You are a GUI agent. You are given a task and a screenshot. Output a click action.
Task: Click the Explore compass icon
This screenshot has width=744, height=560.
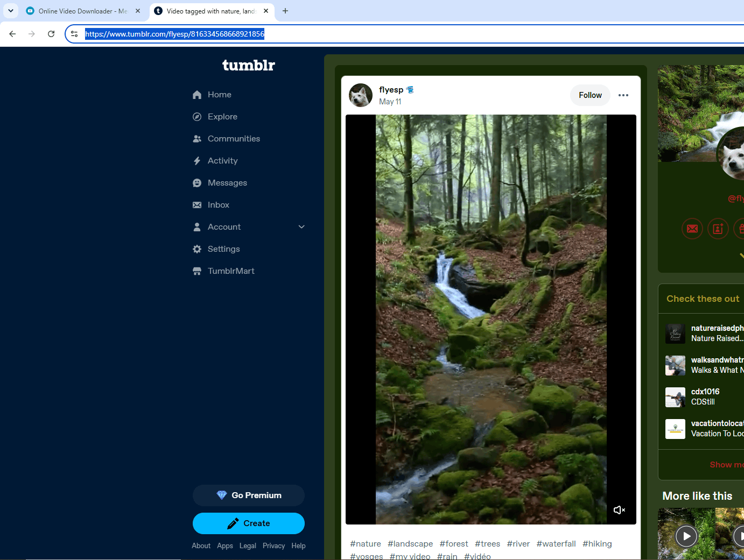tap(197, 117)
